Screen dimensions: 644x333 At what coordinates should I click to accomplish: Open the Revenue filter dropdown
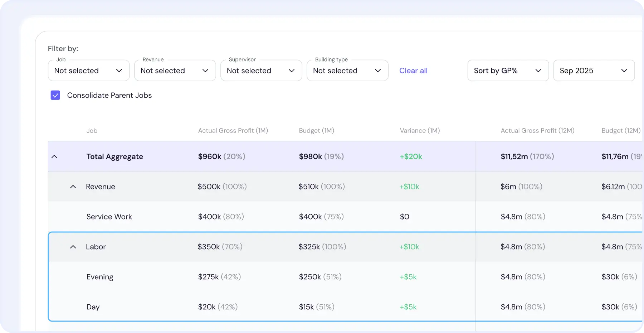175,71
